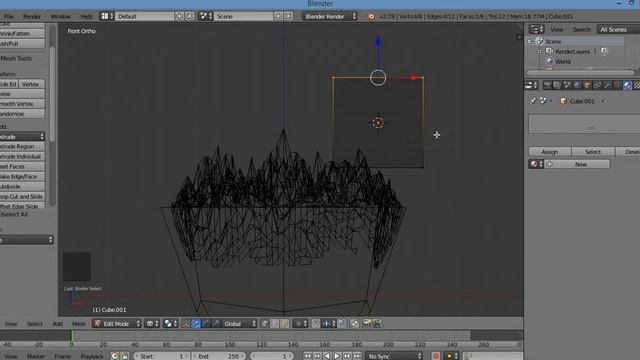Open the 3D view Mesh menu

point(79,324)
